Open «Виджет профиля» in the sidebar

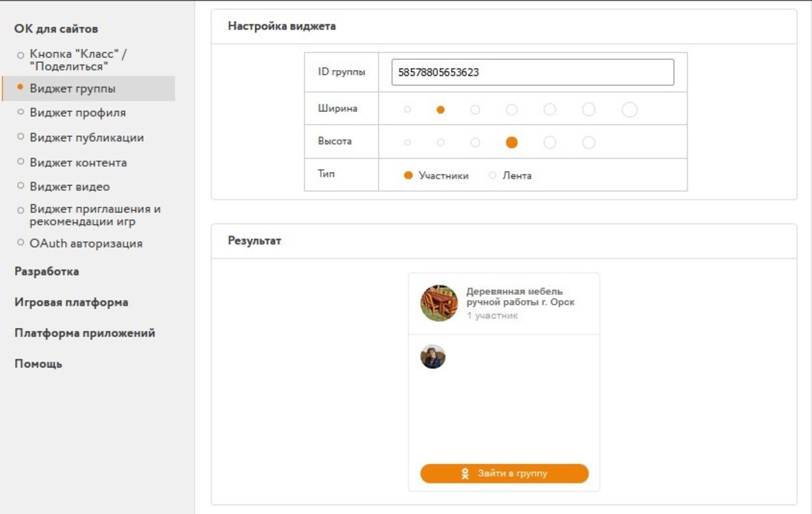78,113
